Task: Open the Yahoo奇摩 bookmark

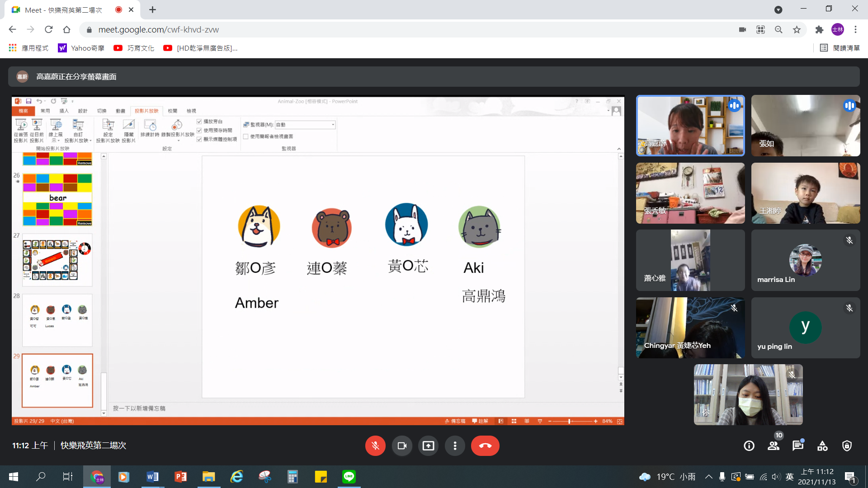Action: 81,48
